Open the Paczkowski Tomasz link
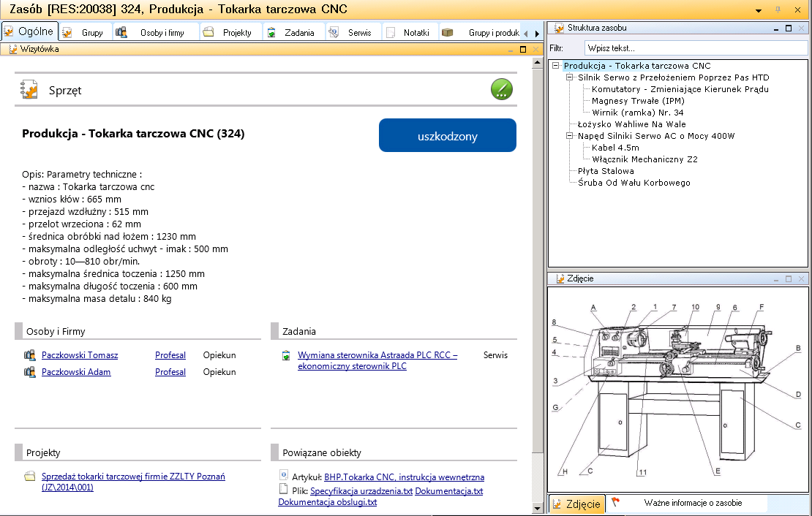The height and width of the screenshot is (516, 812). (x=80, y=355)
